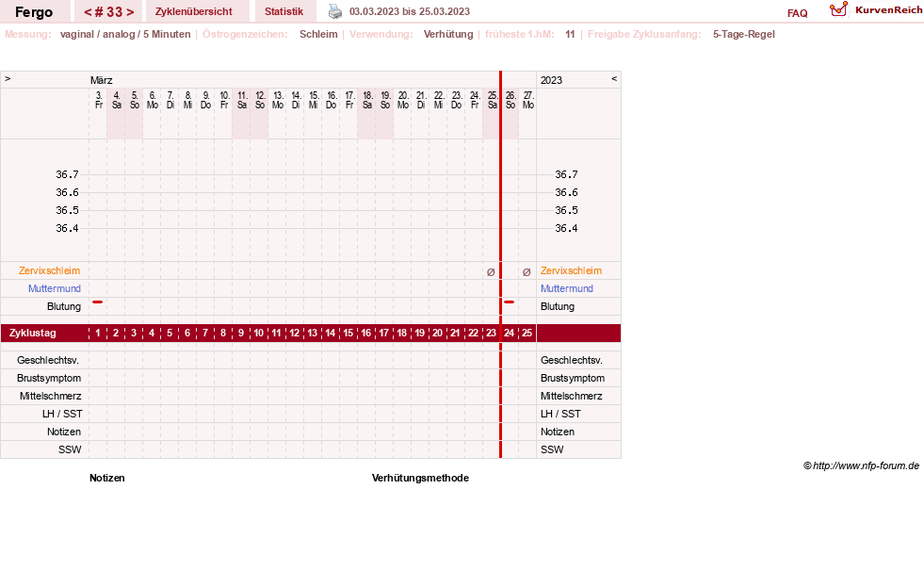Click the Fergo username heading
Viewport: 924px width, 571px height.
click(34, 12)
